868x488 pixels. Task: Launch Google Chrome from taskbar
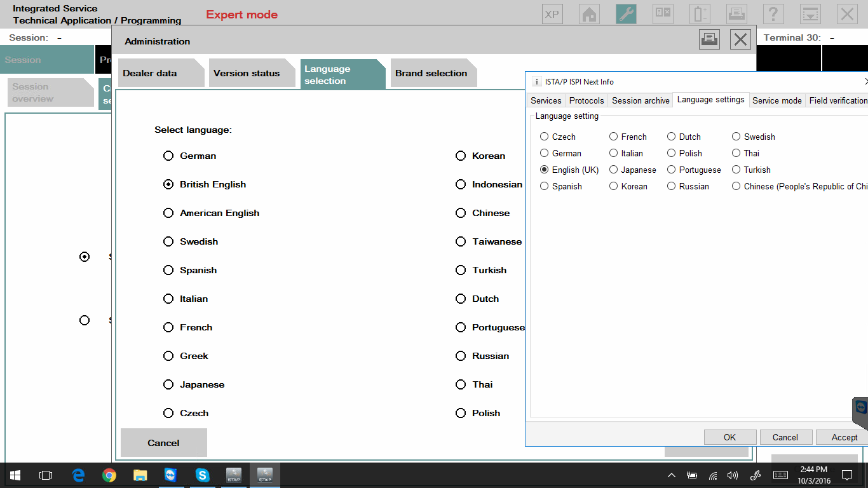109,475
